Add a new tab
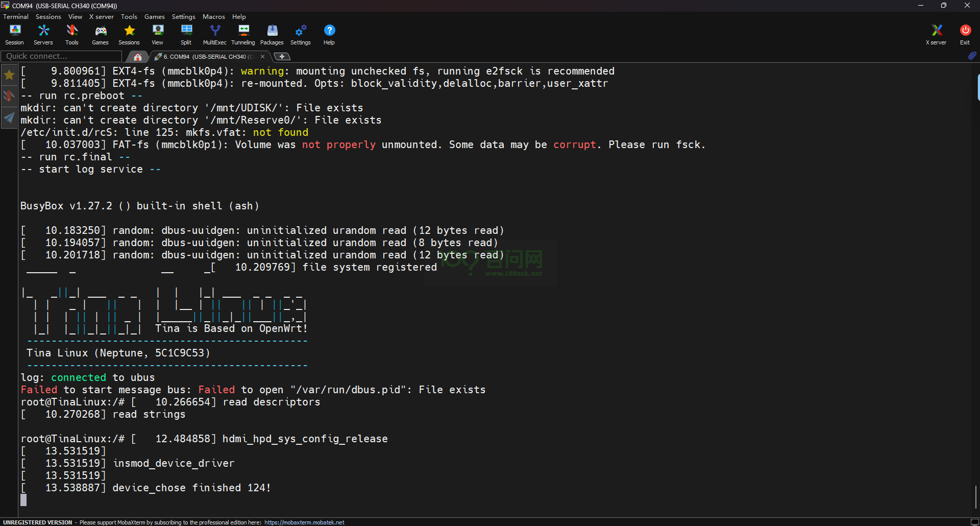This screenshot has width=980, height=526. (282, 57)
